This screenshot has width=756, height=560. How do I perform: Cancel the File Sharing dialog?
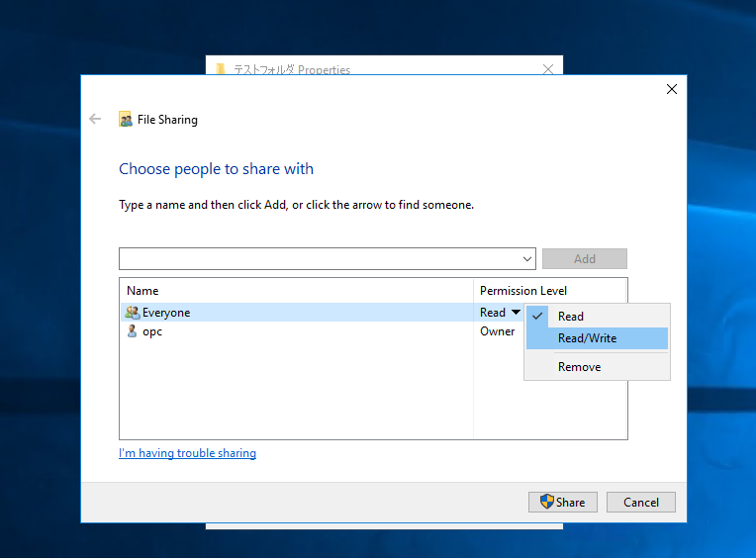641,503
